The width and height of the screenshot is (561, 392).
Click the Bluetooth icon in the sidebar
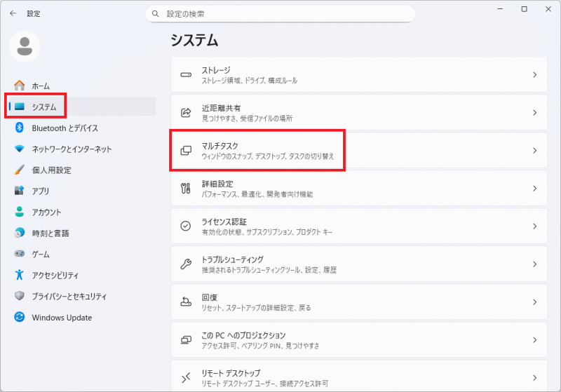20,128
